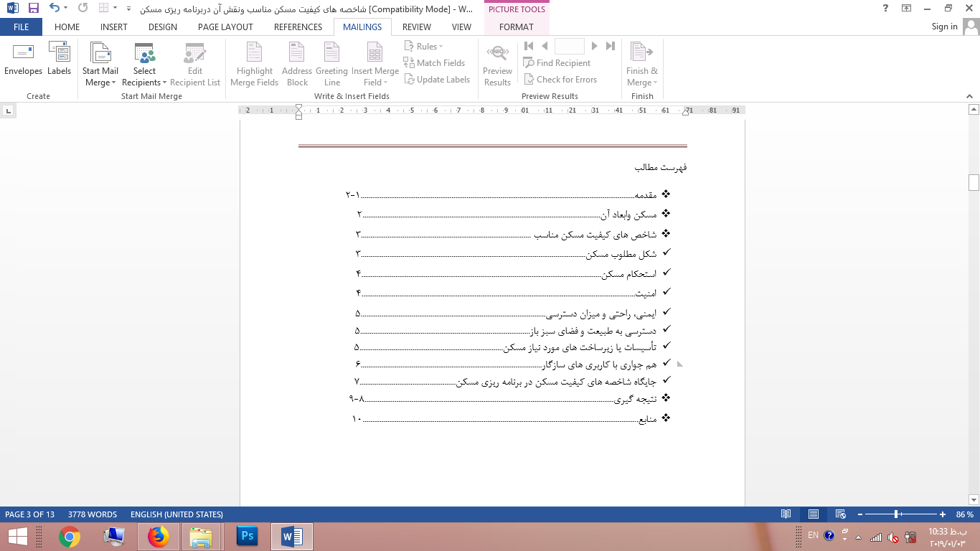Open the FILE menu tab
Image resolution: width=980 pixels, height=551 pixels.
click(x=21, y=27)
